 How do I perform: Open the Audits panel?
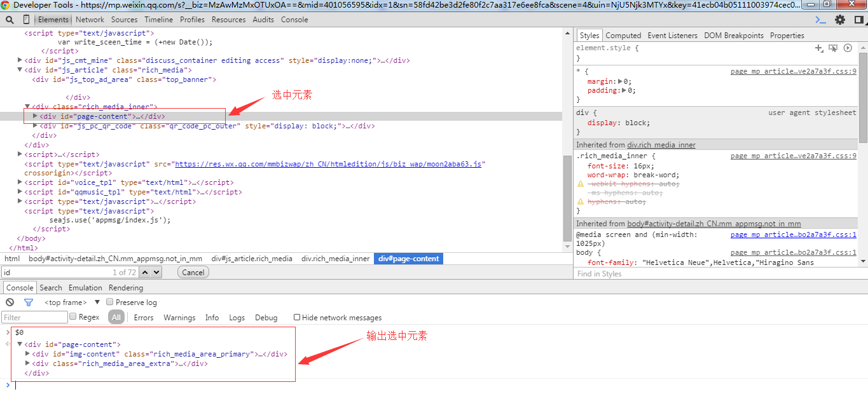[263, 20]
